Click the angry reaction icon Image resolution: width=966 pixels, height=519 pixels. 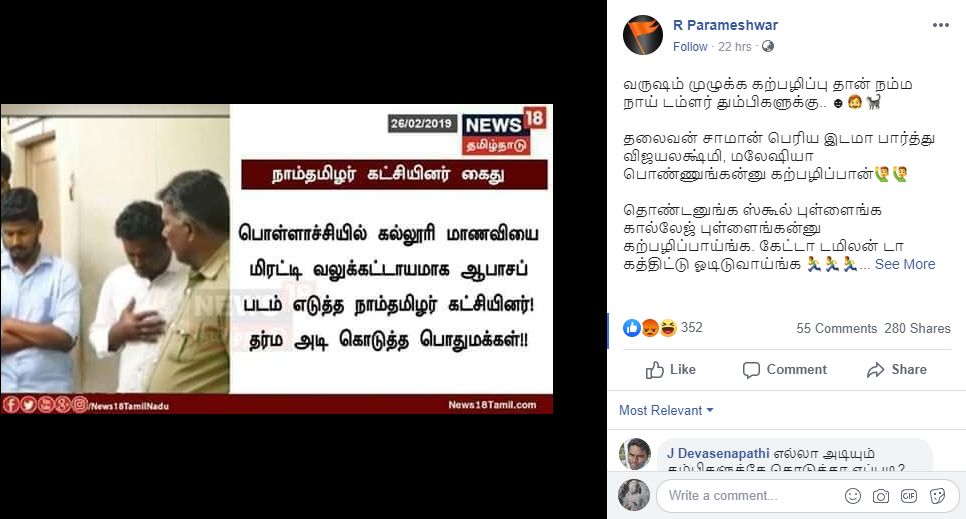[x=650, y=328]
